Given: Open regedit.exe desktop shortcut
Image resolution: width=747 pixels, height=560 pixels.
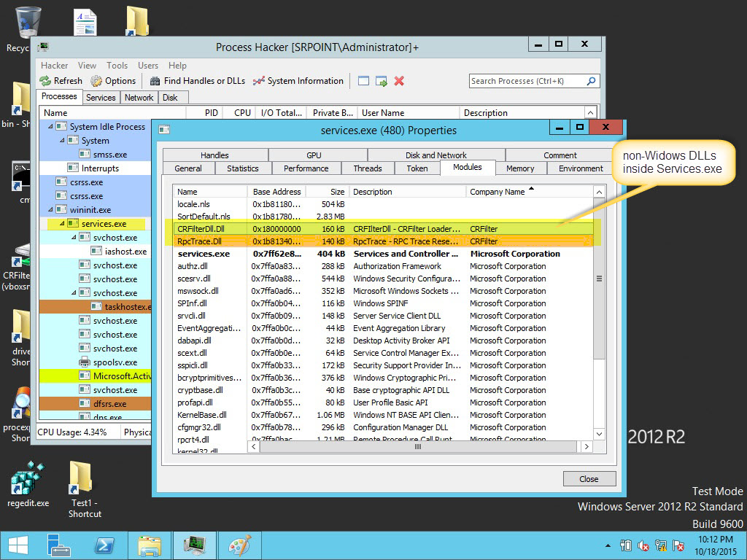Looking at the screenshot, I should tap(28, 484).
